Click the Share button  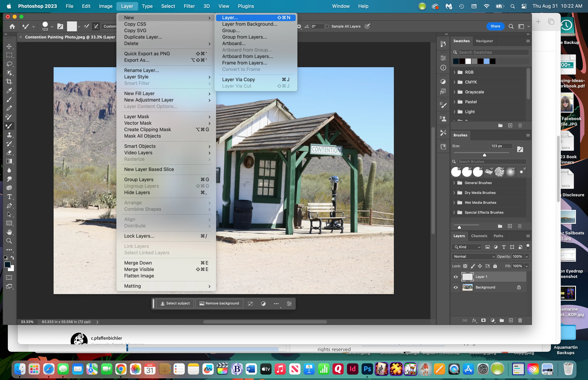495,26
